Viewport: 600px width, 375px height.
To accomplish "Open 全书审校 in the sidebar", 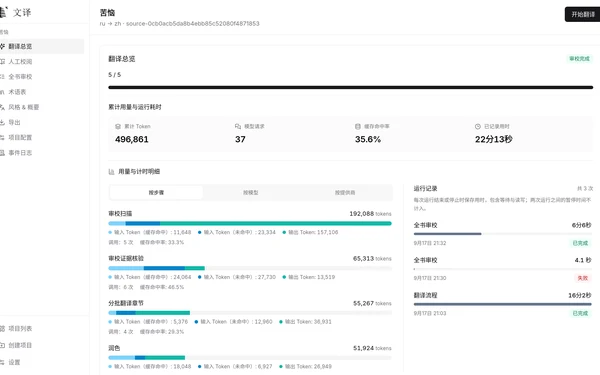I will (41, 77).
